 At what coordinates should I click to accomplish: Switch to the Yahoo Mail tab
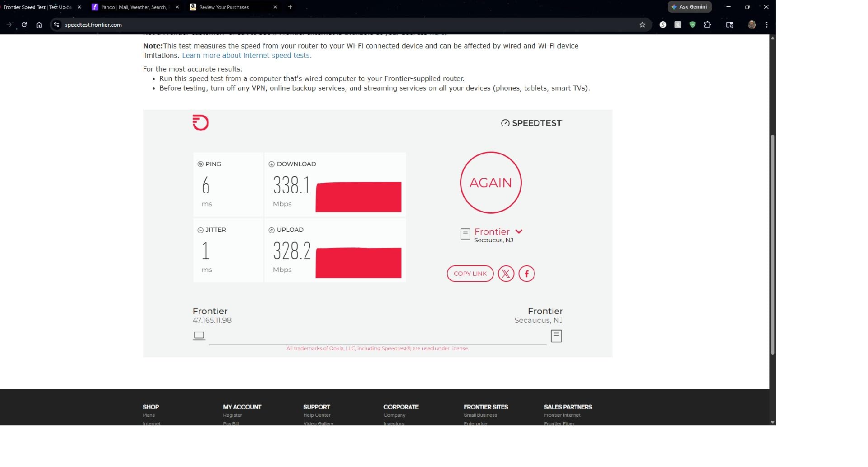click(x=134, y=7)
